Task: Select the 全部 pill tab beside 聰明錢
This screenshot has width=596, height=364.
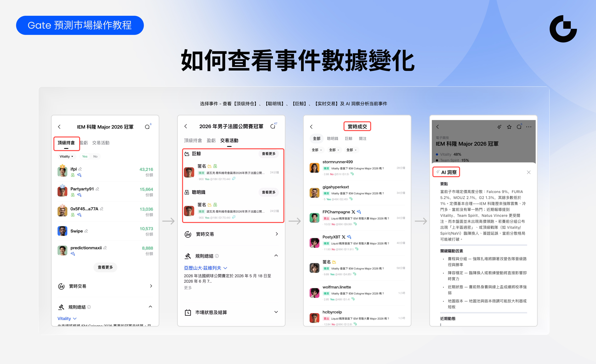Action: pos(317,139)
